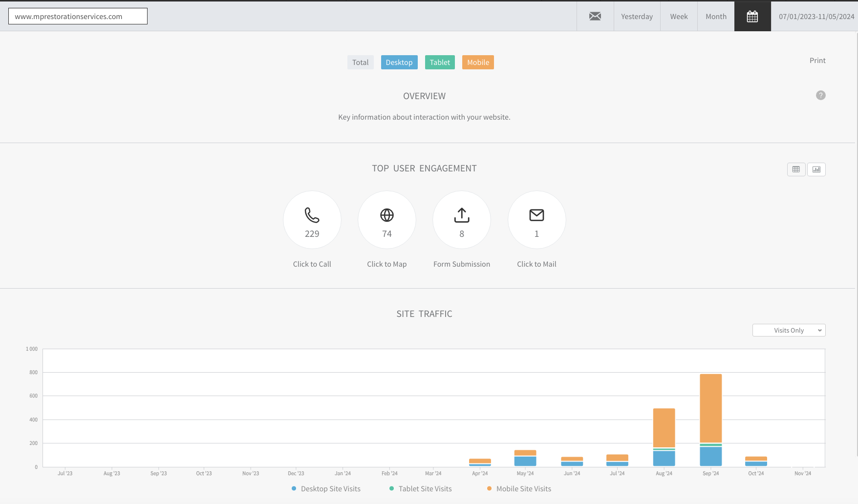This screenshot has height=504, width=858.
Task: Toggle Tablet Site Visits legend
Action: [421, 488]
